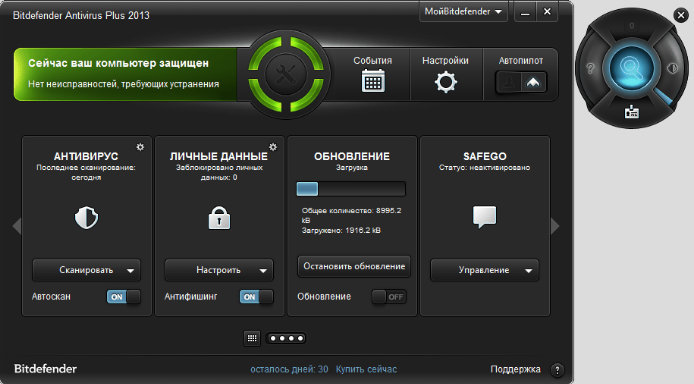Click the ОБНОВЛЕНИЕ module title
Viewport: 694px width, 384px height.
(352, 156)
